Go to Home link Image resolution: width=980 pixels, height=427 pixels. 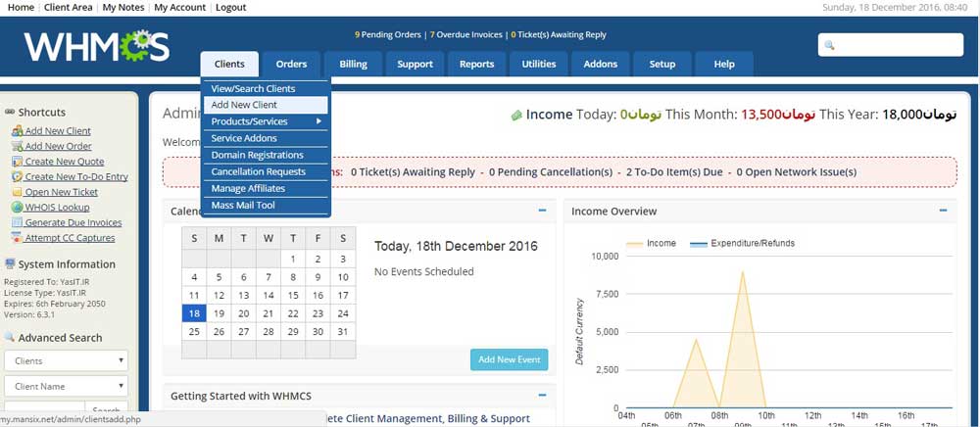point(21,8)
